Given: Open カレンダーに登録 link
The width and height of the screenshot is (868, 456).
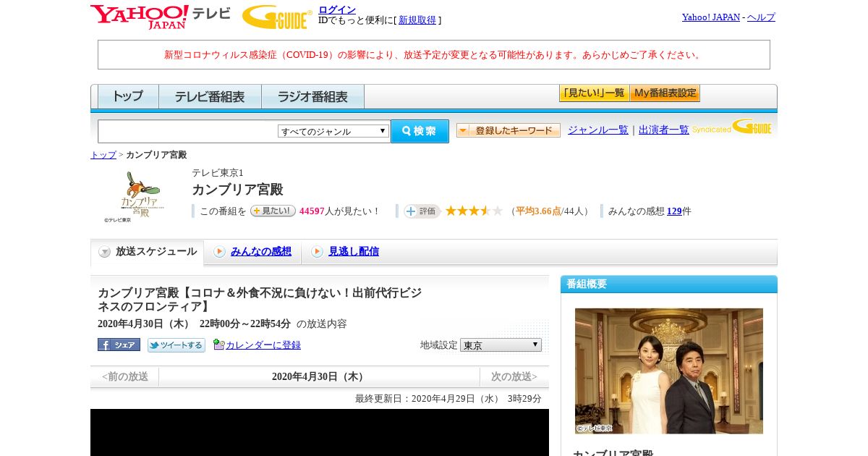Looking at the screenshot, I should point(263,345).
